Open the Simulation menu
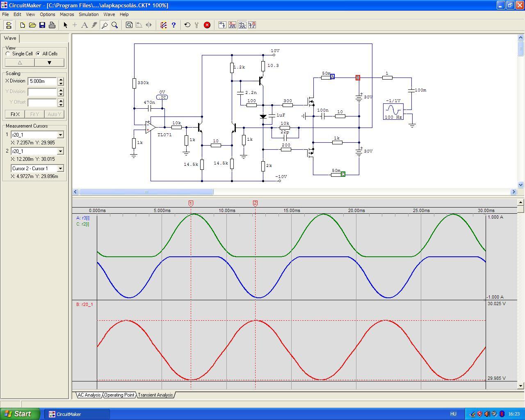The image size is (525, 420). click(89, 14)
